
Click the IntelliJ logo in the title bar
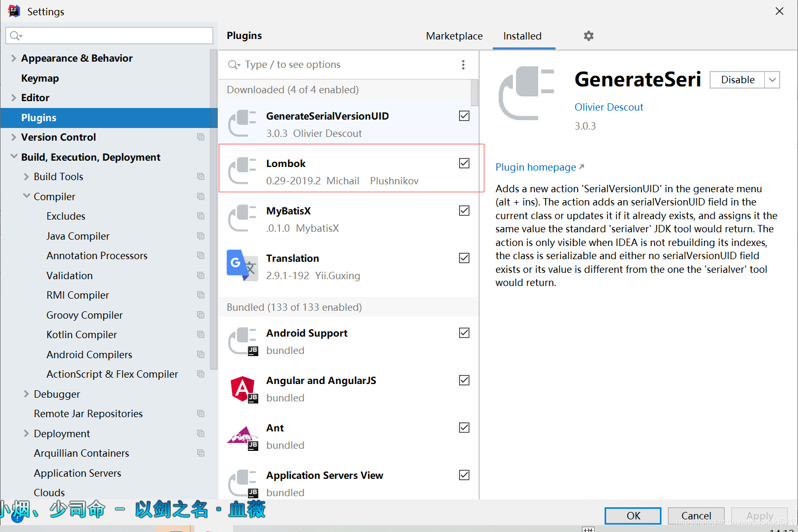click(x=14, y=11)
